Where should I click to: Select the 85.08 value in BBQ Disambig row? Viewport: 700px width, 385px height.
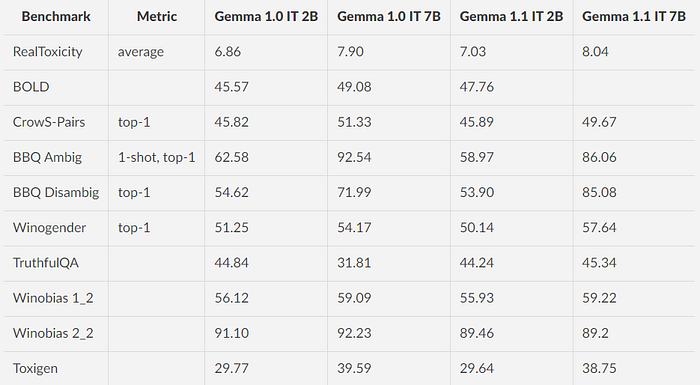coord(599,192)
